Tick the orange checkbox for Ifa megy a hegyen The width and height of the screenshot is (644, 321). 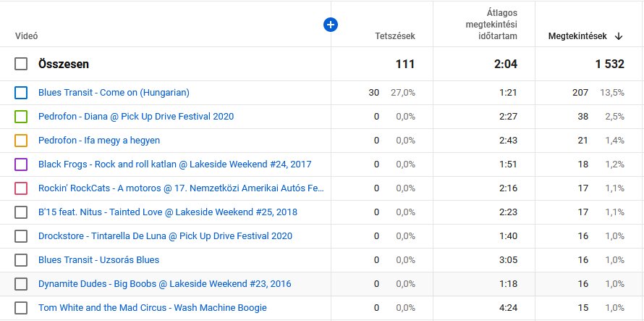21,141
